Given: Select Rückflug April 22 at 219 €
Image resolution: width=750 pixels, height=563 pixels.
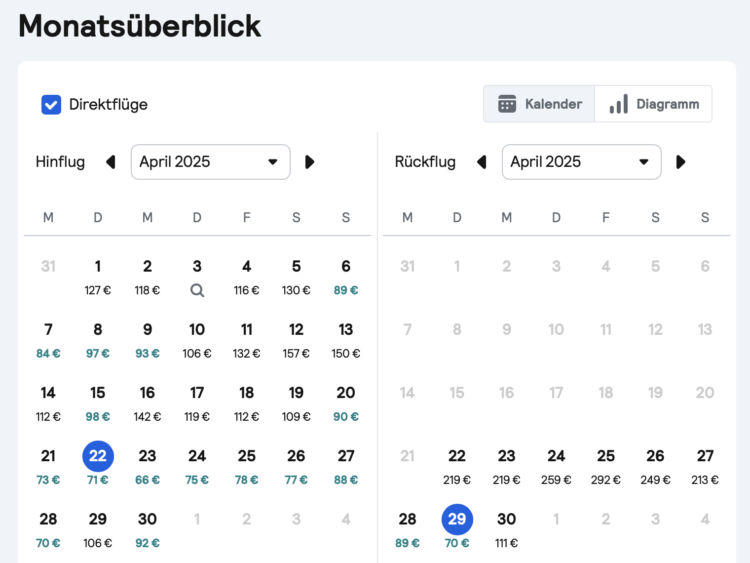Looking at the screenshot, I should point(457,467).
